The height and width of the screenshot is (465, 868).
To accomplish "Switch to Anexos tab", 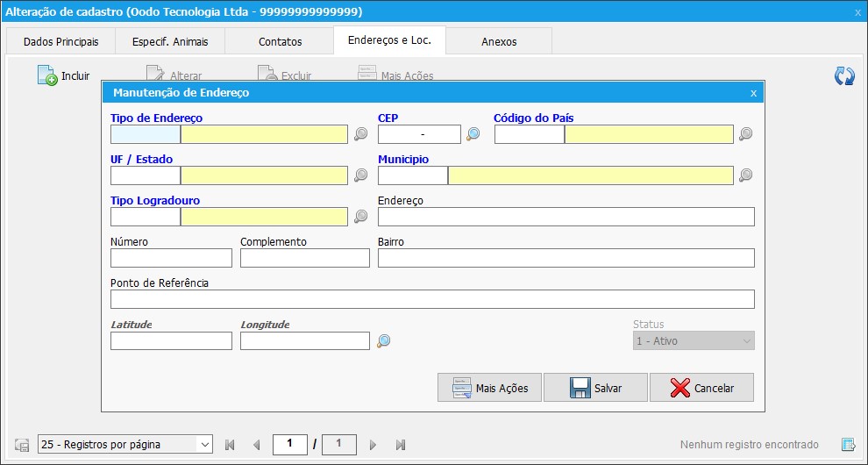I will [x=499, y=41].
